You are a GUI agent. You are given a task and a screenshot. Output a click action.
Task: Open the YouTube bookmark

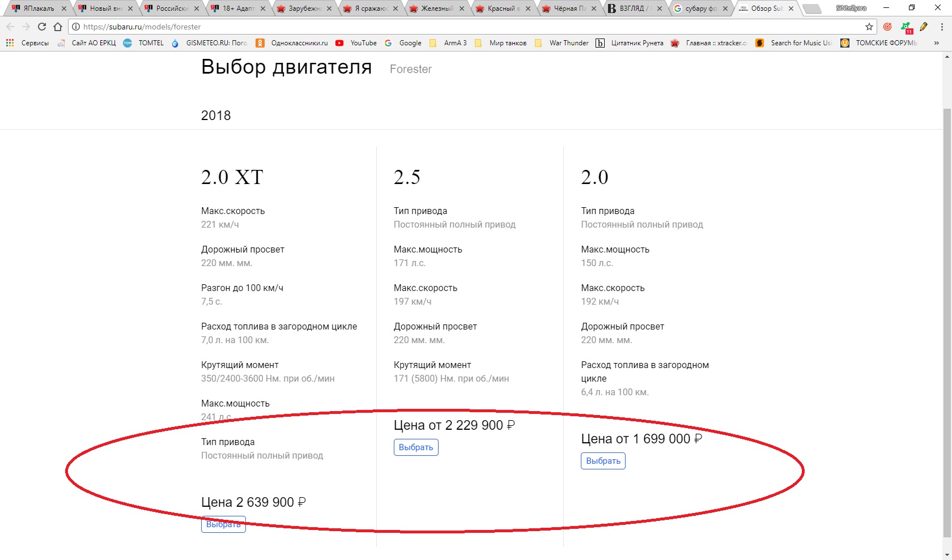pos(356,43)
